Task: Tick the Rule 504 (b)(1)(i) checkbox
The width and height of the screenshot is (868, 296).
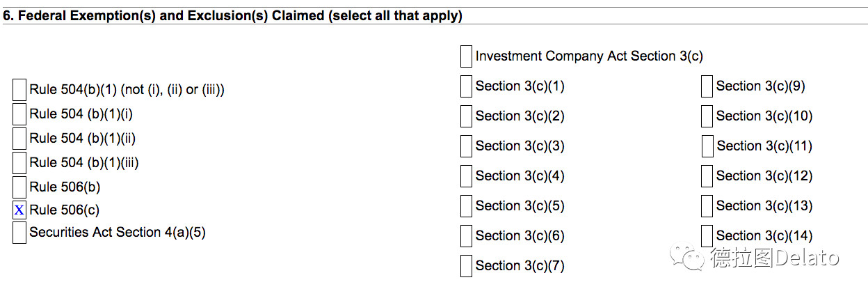Action: 19,114
